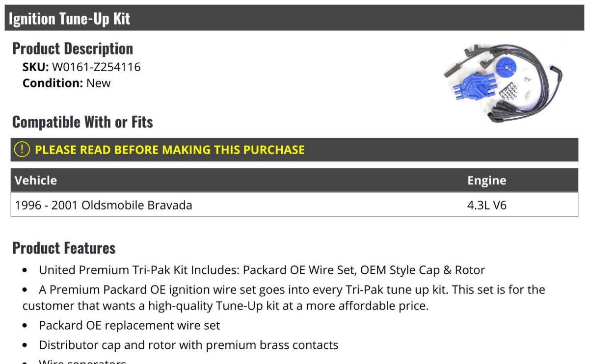Click the 1996 - 2001 Oldsmobile Bravada row
This screenshot has height=364, width=589.
coord(294,205)
